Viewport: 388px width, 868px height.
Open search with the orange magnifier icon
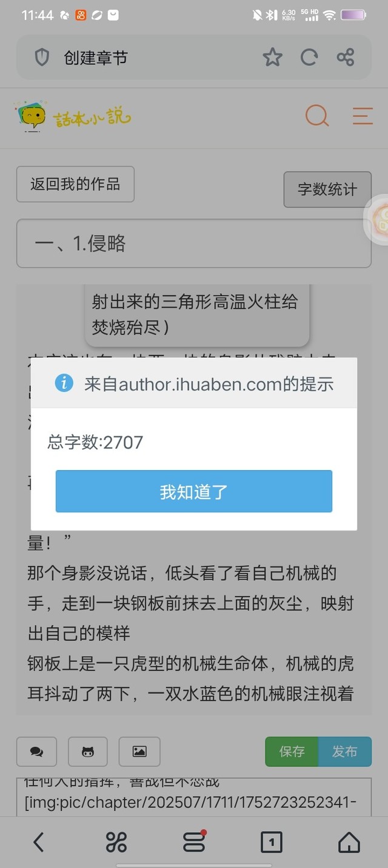coord(317,115)
